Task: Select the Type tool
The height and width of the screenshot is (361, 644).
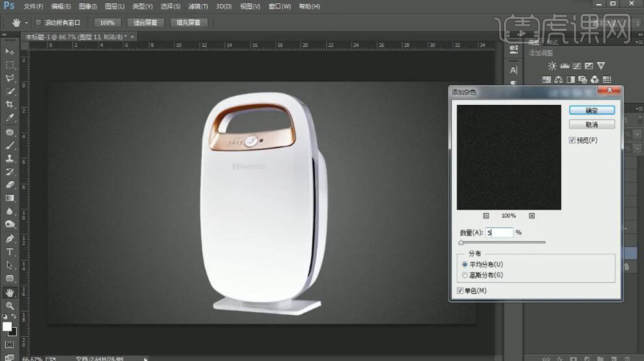Action: click(10, 252)
